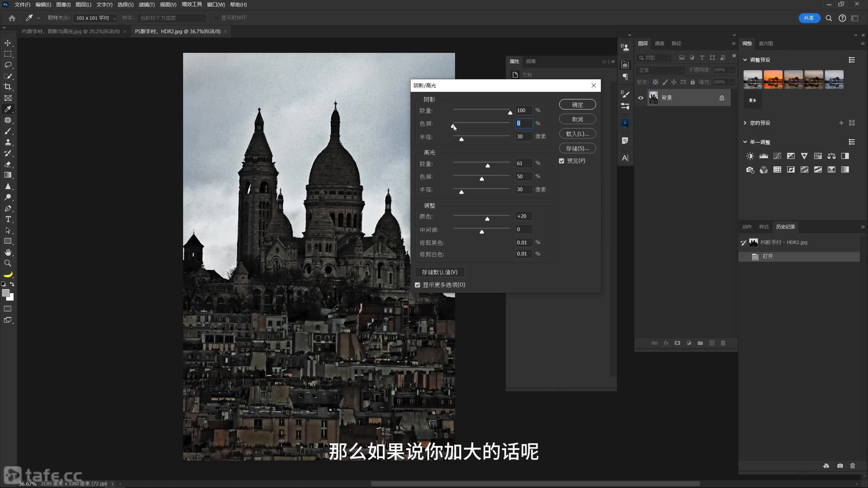The height and width of the screenshot is (488, 868).
Task: Select the Hand tool
Action: pyautogui.click(x=8, y=252)
